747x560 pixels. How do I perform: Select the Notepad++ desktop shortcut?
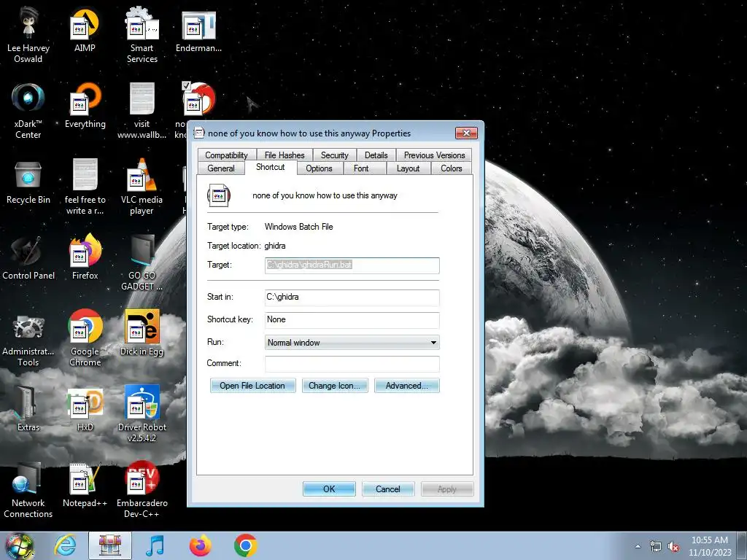(x=85, y=485)
